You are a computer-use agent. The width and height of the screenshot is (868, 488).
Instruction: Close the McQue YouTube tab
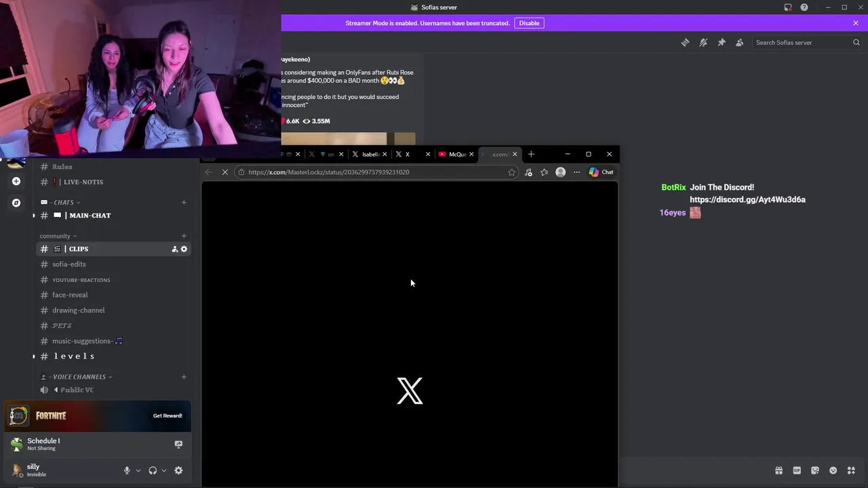tap(471, 155)
